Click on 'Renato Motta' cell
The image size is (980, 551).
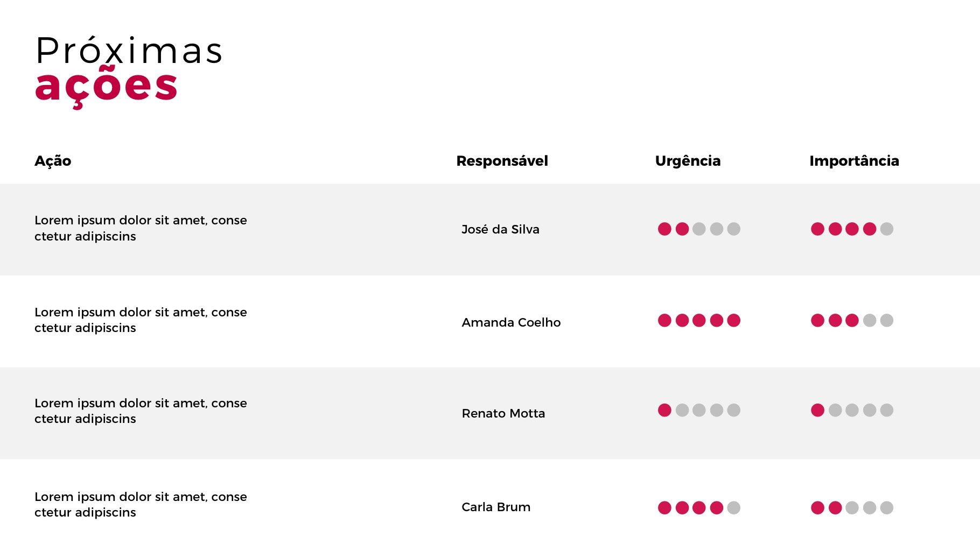(x=503, y=413)
